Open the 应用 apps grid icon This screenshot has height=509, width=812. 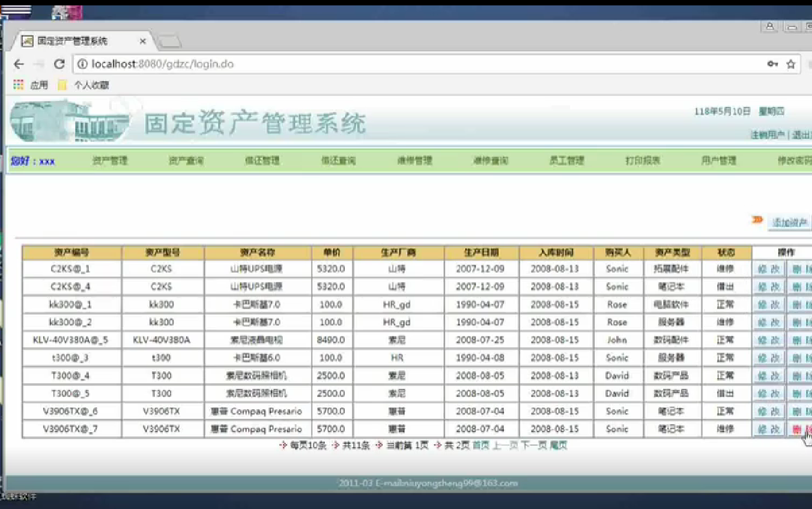pyautogui.click(x=18, y=85)
